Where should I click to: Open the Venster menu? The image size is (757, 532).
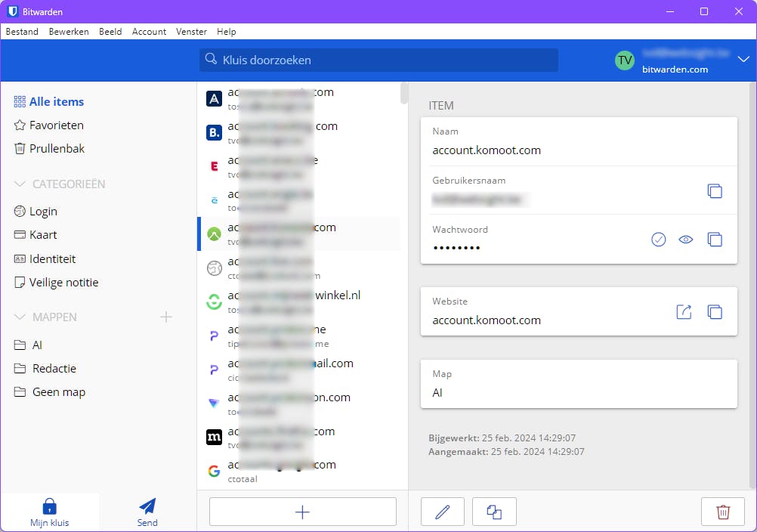(x=191, y=32)
